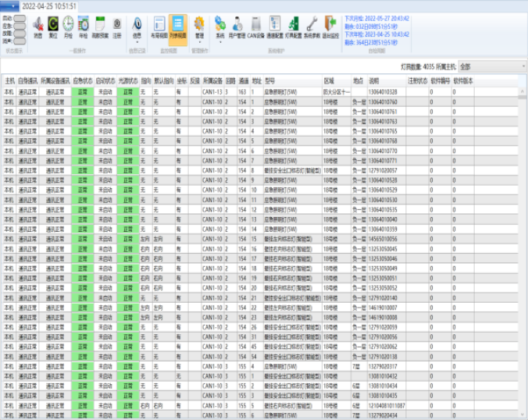Image resolution: width=528 pixels, height=420 pixels.
Task: Select the row with description 13064010328
Action: coord(383,91)
